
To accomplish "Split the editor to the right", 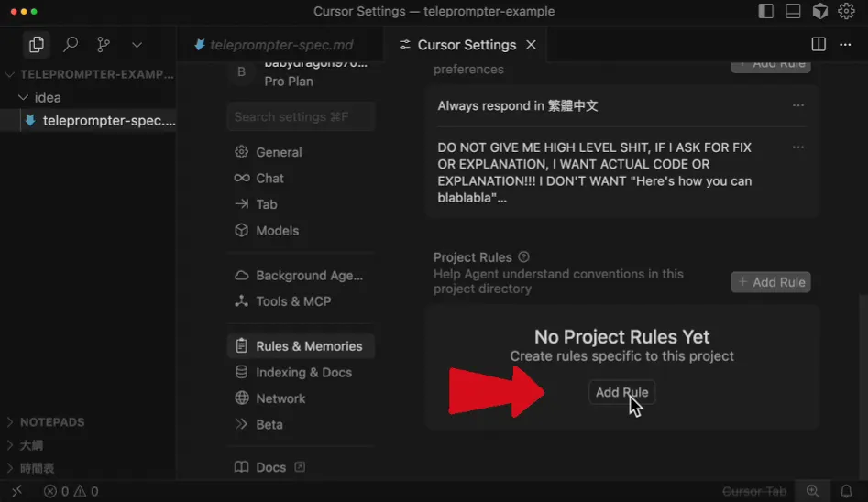I will (819, 44).
